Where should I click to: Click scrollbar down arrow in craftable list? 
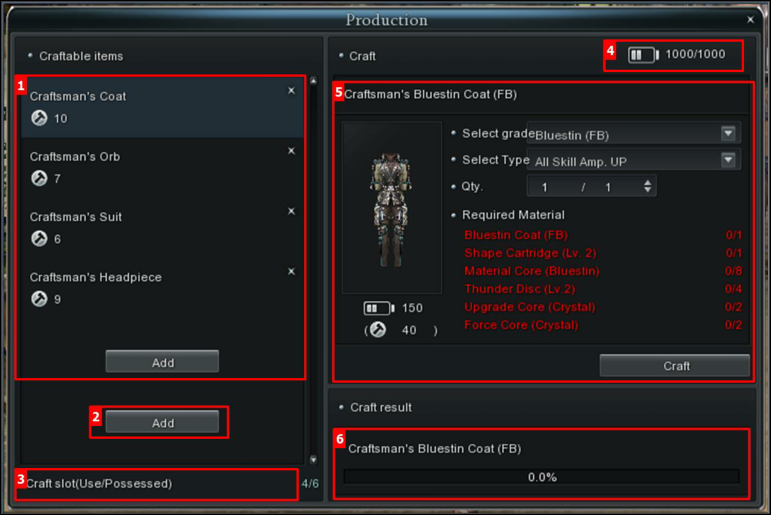(314, 459)
